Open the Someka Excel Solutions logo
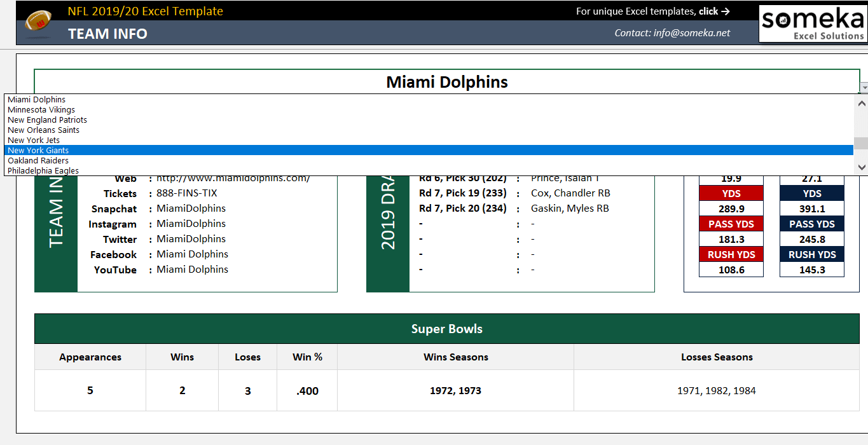This screenshot has width=868, height=445. coord(813,24)
